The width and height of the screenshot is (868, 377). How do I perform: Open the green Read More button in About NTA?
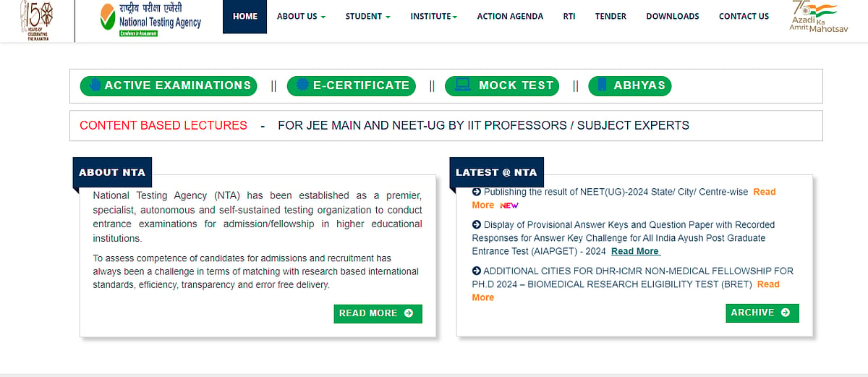[x=378, y=313]
